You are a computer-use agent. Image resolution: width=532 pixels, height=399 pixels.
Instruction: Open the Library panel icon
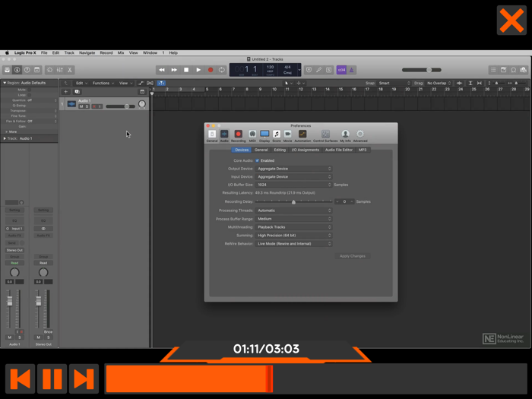tap(7, 70)
